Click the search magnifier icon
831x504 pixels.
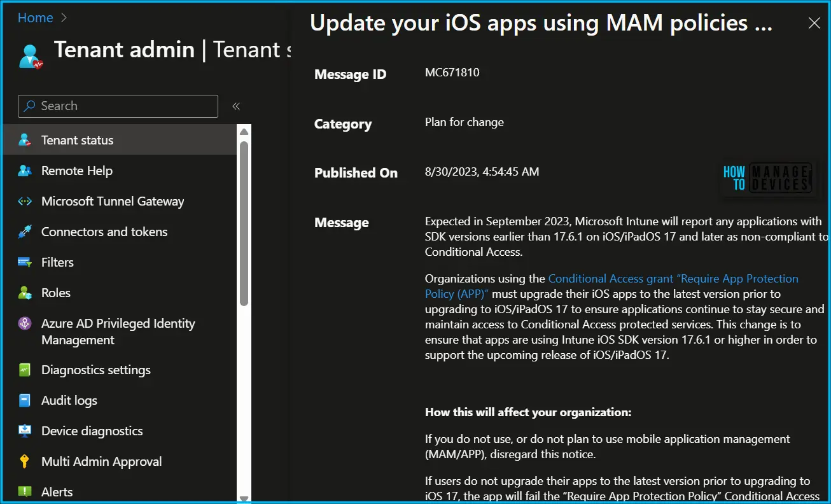coord(29,106)
